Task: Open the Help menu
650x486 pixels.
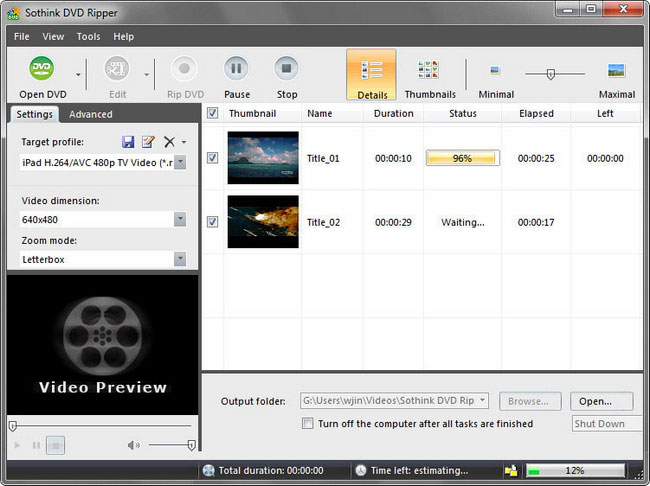Action: pos(124,36)
